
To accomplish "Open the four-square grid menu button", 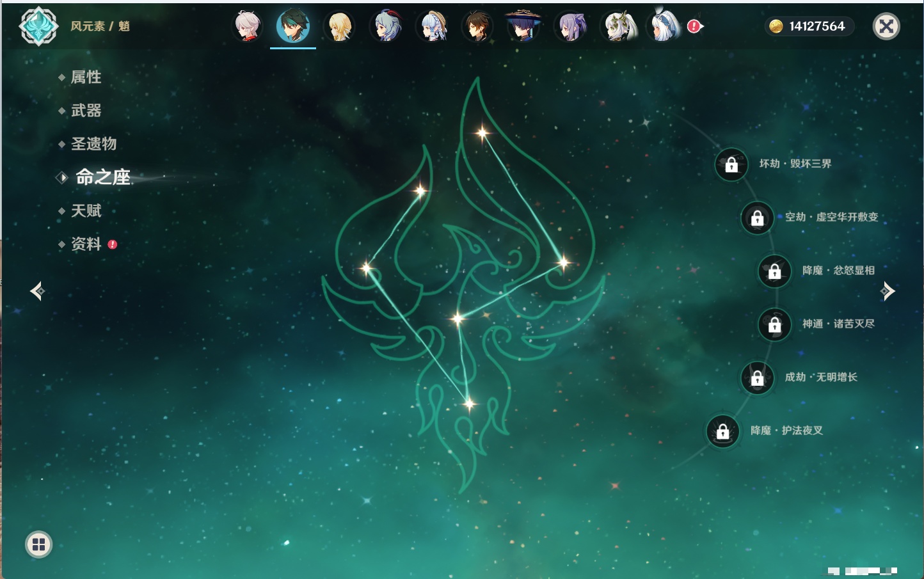I will (x=38, y=544).
